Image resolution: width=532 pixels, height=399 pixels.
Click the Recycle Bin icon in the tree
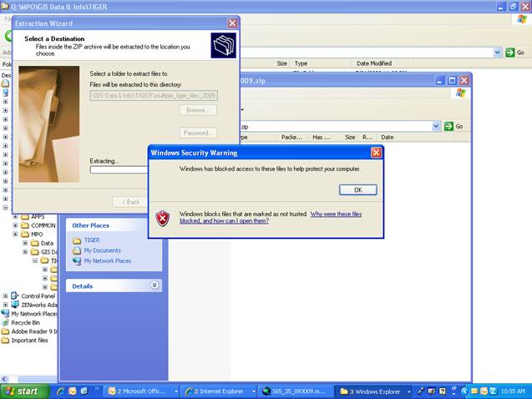(x=5, y=322)
